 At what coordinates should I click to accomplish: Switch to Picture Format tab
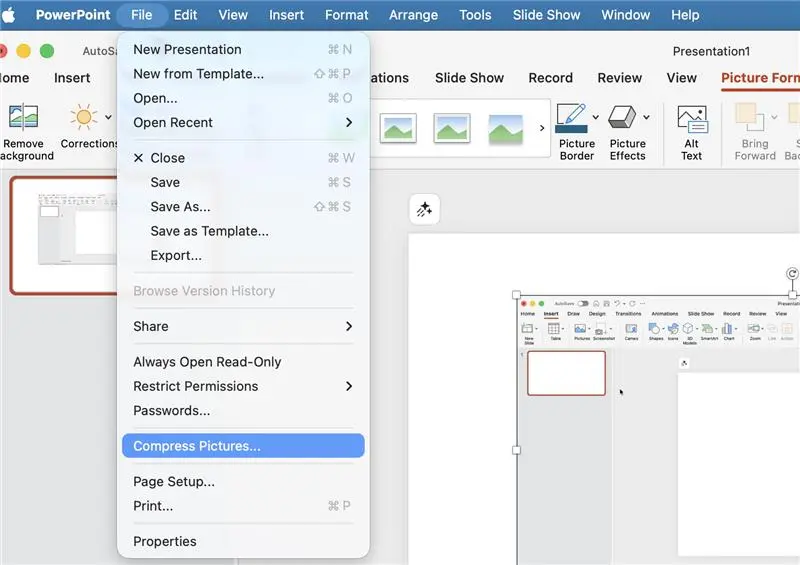click(x=760, y=78)
